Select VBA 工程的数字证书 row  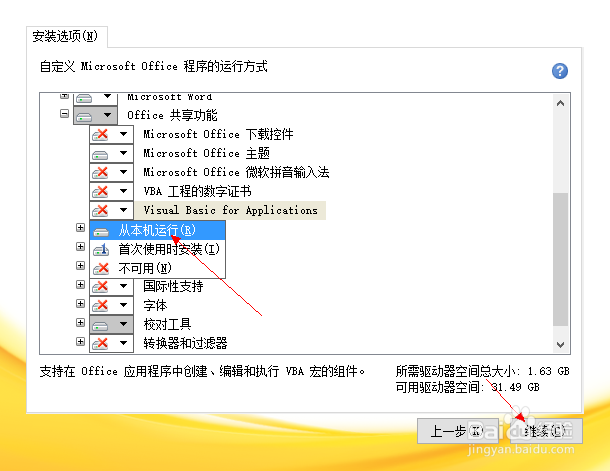pyautogui.click(x=197, y=191)
